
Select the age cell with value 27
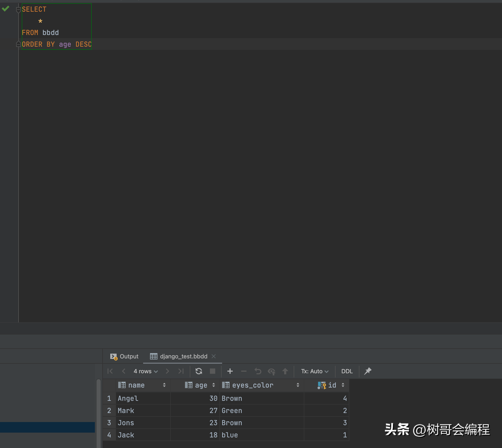[x=195, y=411]
